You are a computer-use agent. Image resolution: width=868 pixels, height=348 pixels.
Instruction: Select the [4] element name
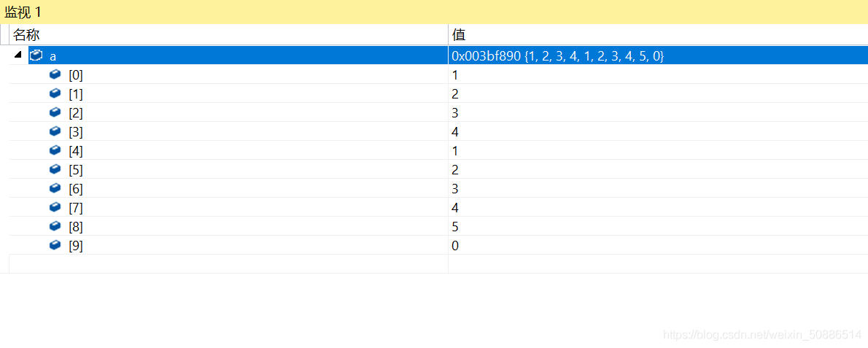tap(76, 150)
